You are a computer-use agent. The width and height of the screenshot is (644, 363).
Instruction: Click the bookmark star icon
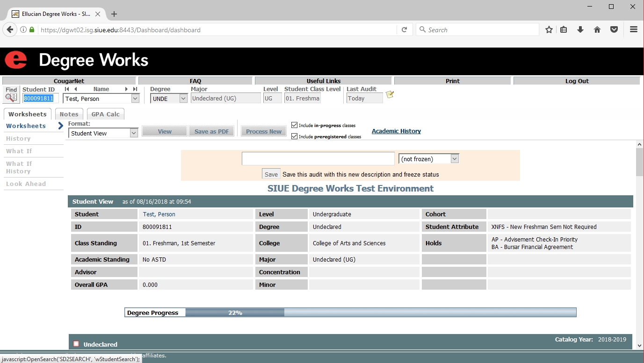[x=549, y=30]
